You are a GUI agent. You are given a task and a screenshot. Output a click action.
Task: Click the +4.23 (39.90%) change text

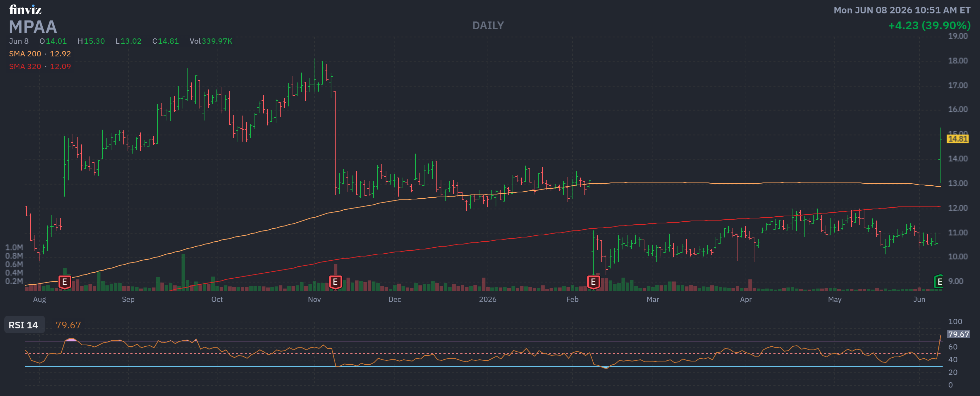coord(929,25)
